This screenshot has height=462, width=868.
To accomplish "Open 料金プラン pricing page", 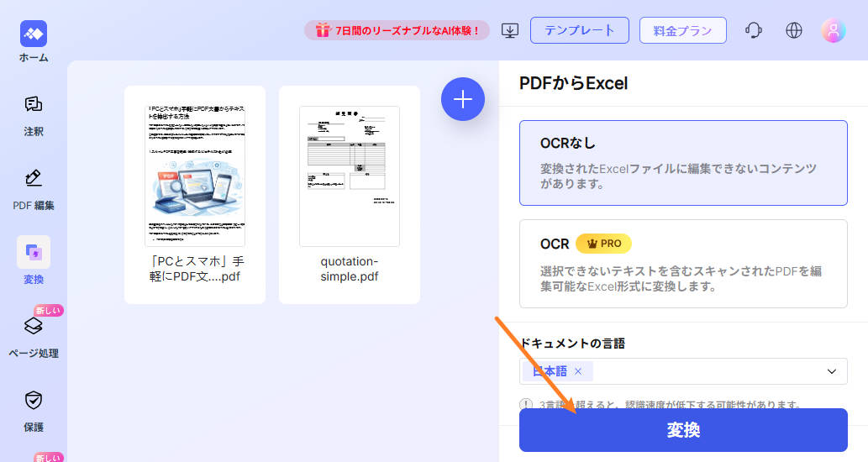I will (x=683, y=30).
